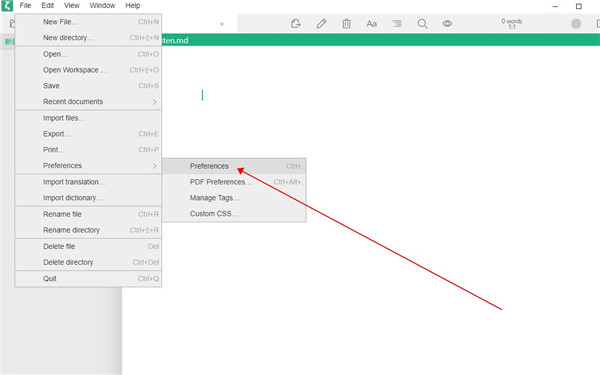Click the pencil rename icon in toolbar

click(321, 24)
